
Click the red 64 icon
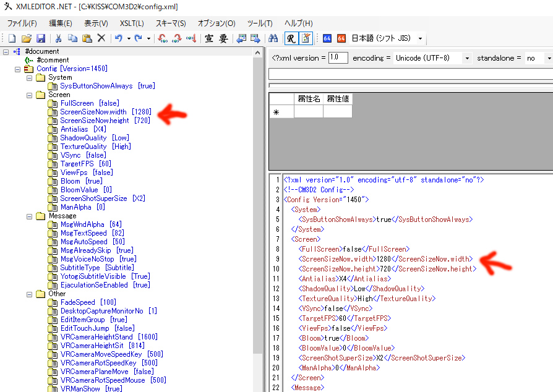[x=341, y=38]
